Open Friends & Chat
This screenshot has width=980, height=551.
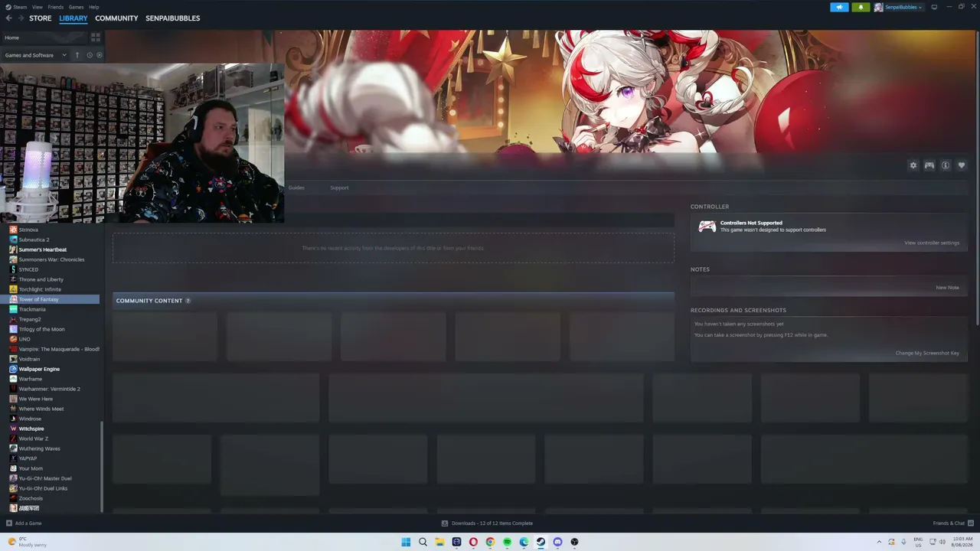[949, 523]
